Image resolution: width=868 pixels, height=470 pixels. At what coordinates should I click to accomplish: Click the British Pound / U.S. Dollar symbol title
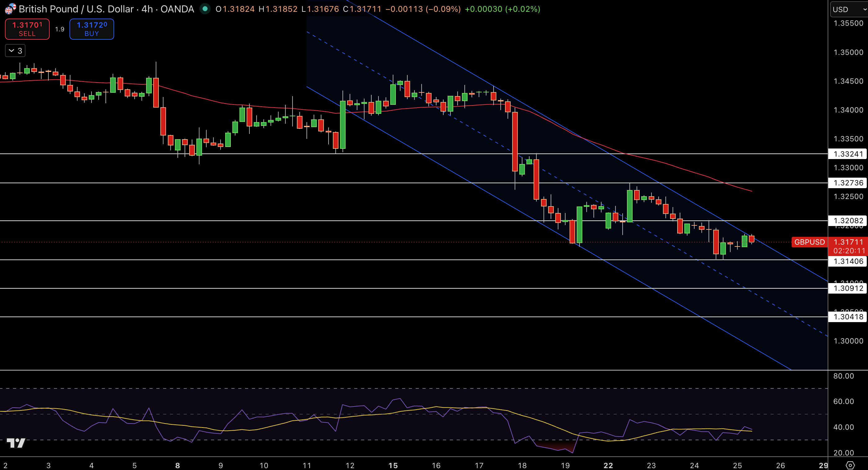[76, 9]
